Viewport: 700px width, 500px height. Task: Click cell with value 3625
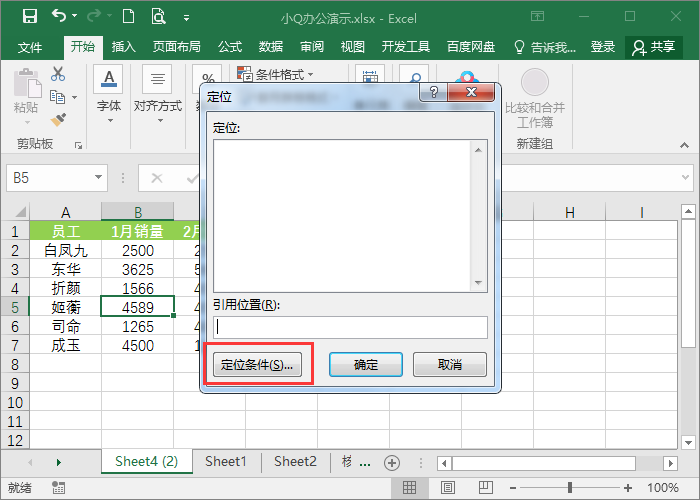(138, 269)
